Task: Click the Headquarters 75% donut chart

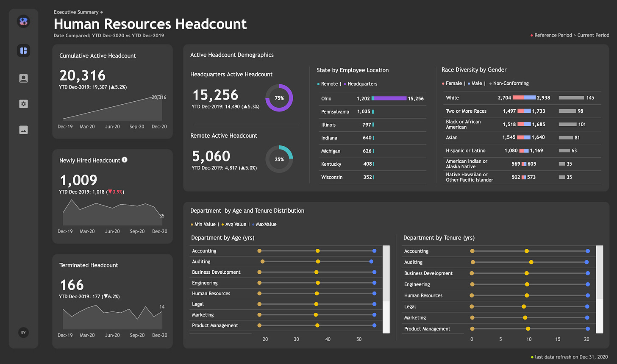Action: click(279, 98)
